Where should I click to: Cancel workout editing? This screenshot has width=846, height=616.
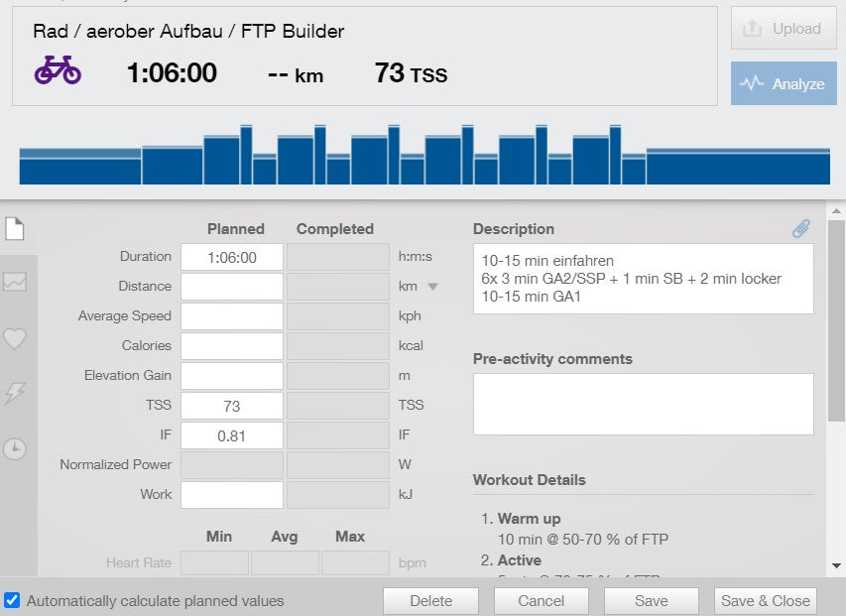pyautogui.click(x=541, y=600)
